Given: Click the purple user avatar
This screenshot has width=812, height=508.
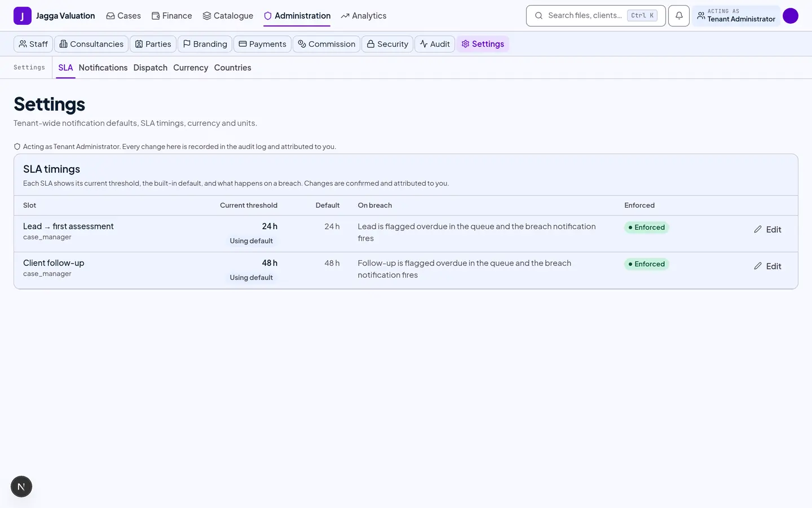Looking at the screenshot, I should coord(791,16).
